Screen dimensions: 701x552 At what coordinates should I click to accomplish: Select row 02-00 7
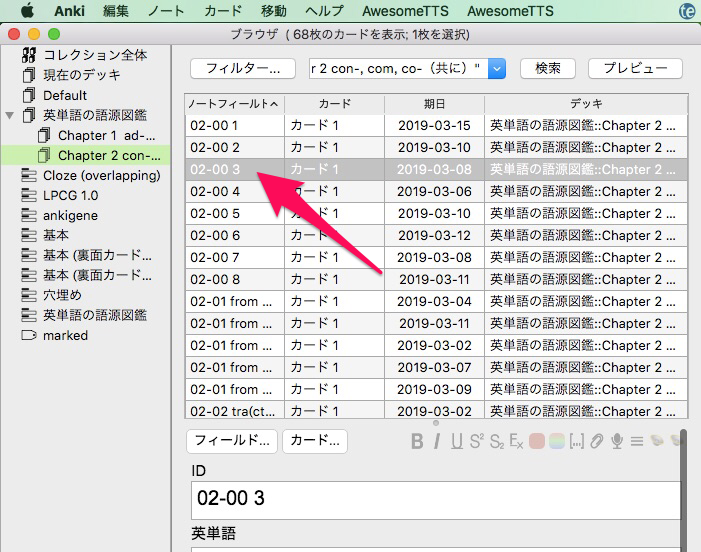(x=436, y=257)
